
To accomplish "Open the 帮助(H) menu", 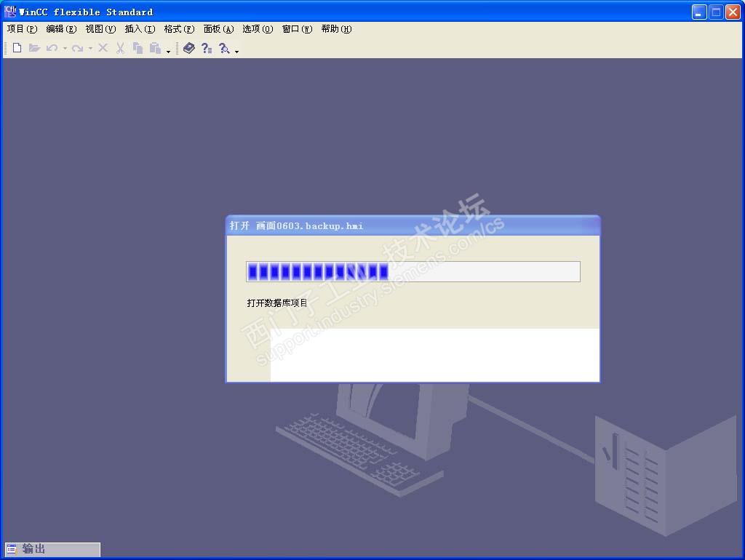I will click(x=336, y=29).
